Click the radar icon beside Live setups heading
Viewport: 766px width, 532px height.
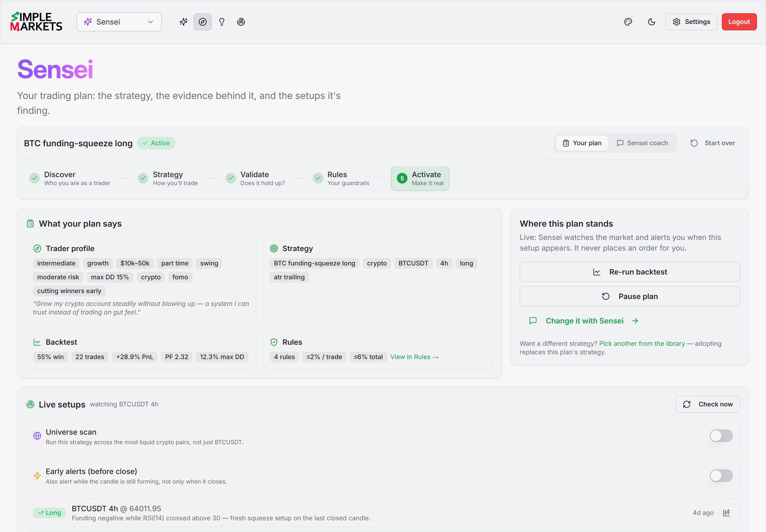tap(30, 404)
